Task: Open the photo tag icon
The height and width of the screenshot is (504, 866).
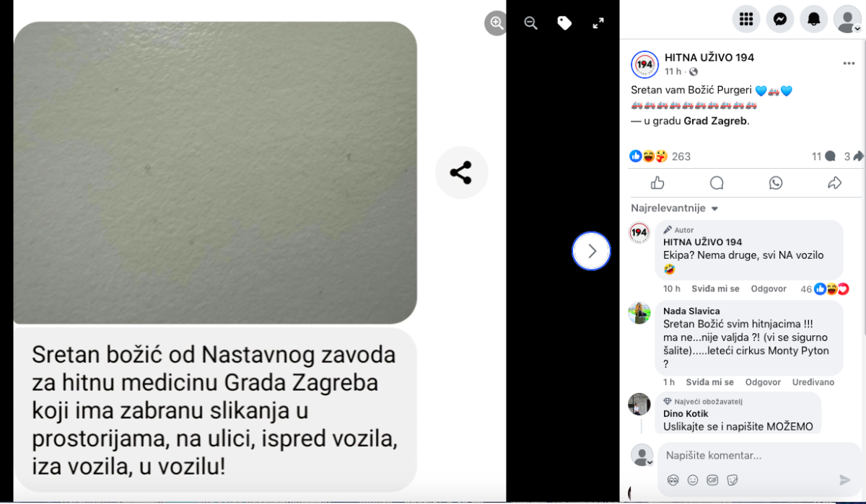Action: pyautogui.click(x=564, y=23)
